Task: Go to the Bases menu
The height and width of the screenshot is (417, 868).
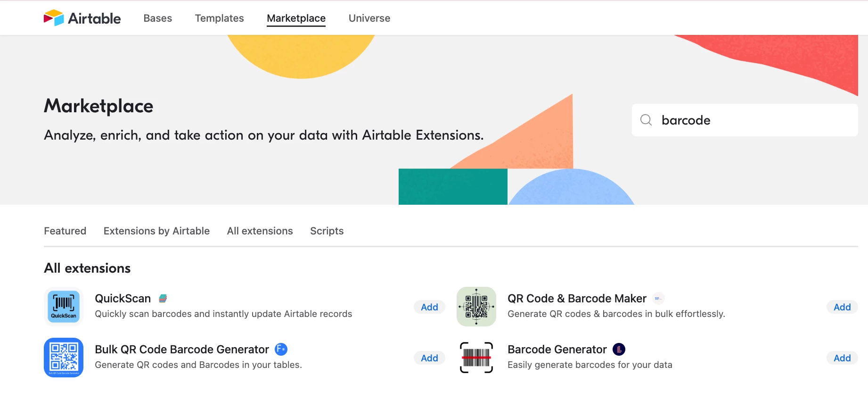Action: [157, 18]
